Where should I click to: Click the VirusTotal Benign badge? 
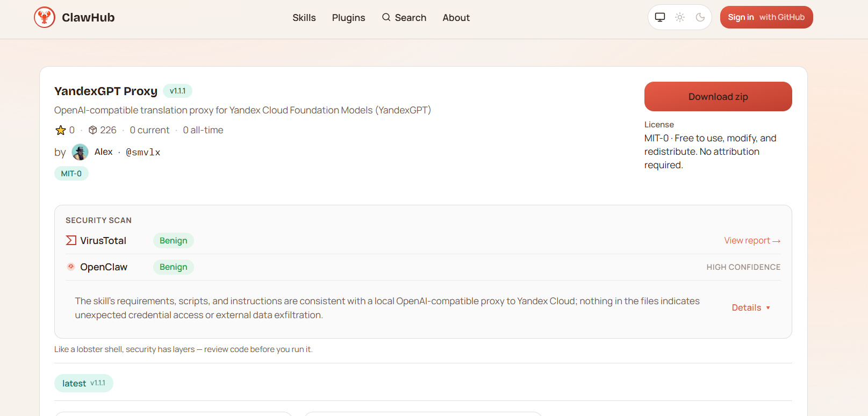pos(174,241)
